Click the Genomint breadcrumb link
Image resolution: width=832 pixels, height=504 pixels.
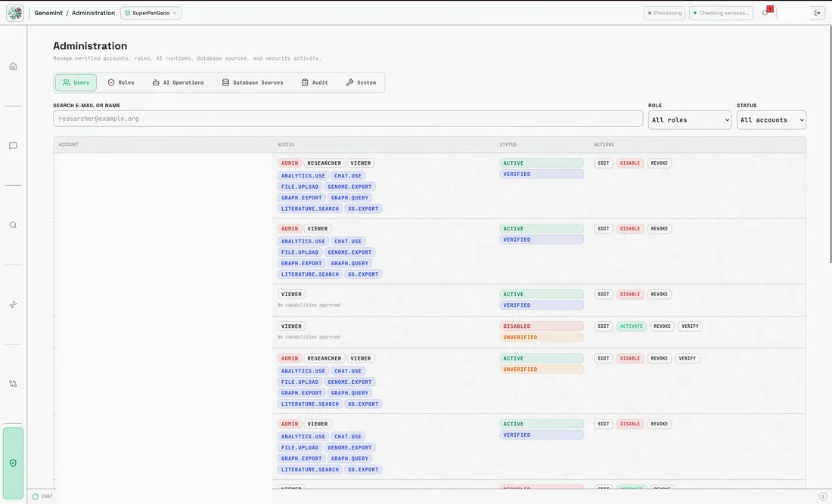pyautogui.click(x=48, y=13)
